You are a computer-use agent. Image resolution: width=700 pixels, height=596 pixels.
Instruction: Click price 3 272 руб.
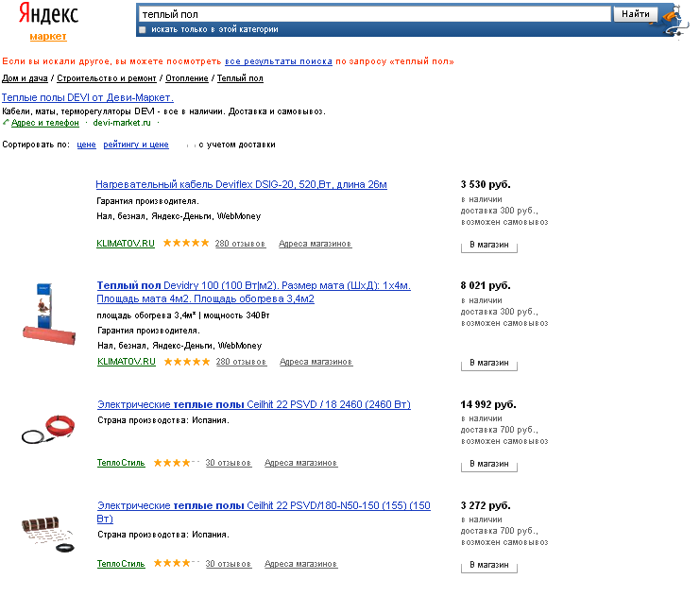coord(486,505)
